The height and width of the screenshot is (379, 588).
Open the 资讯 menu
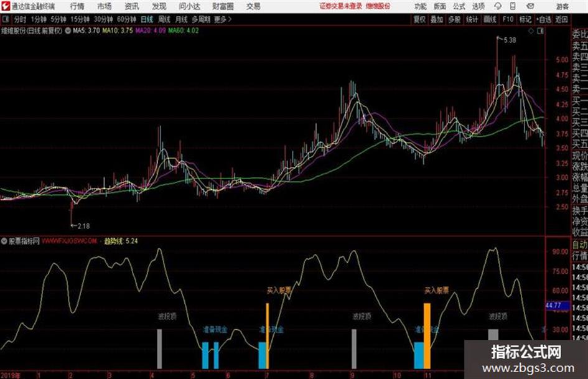click(132, 6)
